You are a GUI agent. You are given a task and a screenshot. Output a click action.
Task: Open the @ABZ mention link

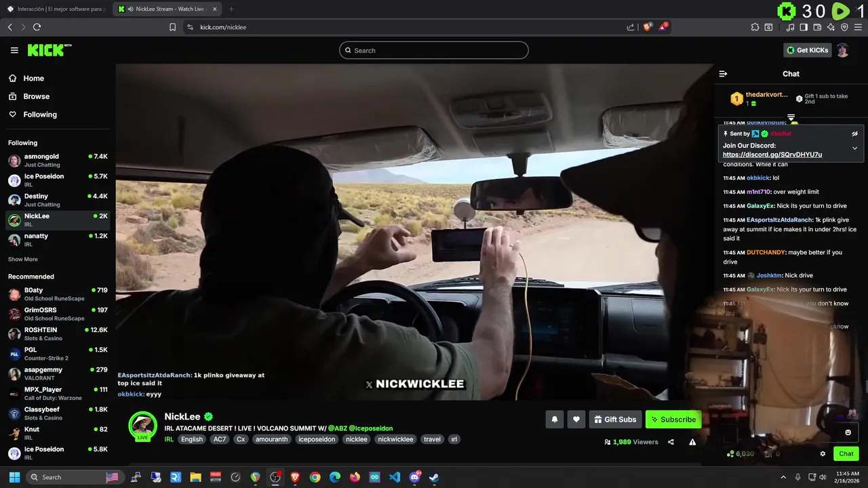point(337,428)
